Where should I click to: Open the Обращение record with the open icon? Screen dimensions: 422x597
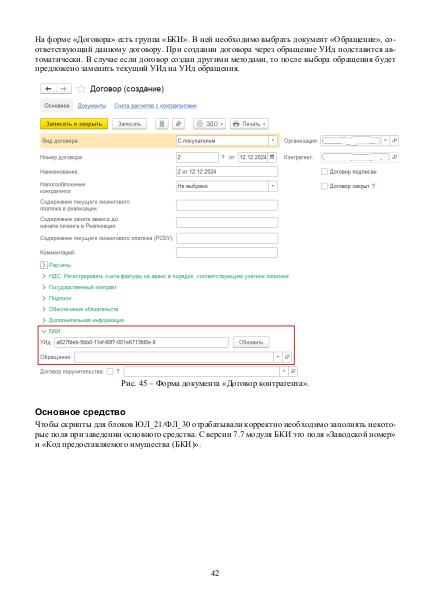pos(287,357)
